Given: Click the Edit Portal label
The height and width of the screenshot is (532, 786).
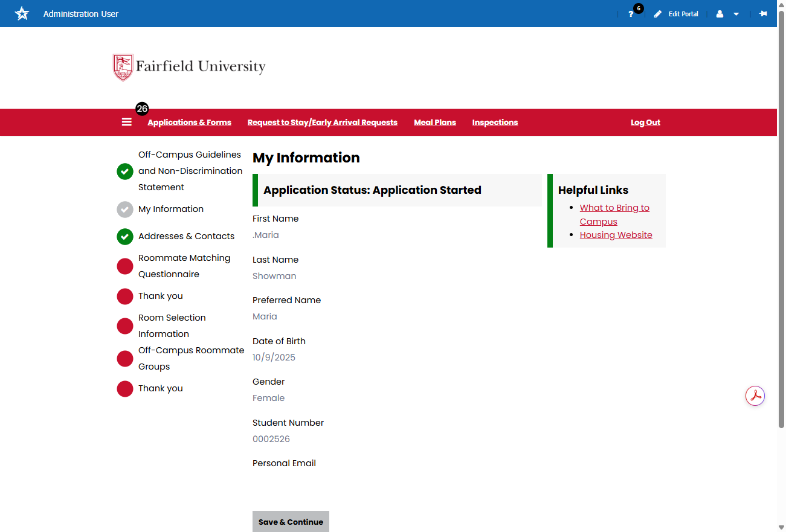Looking at the screenshot, I should tap(683, 14).
